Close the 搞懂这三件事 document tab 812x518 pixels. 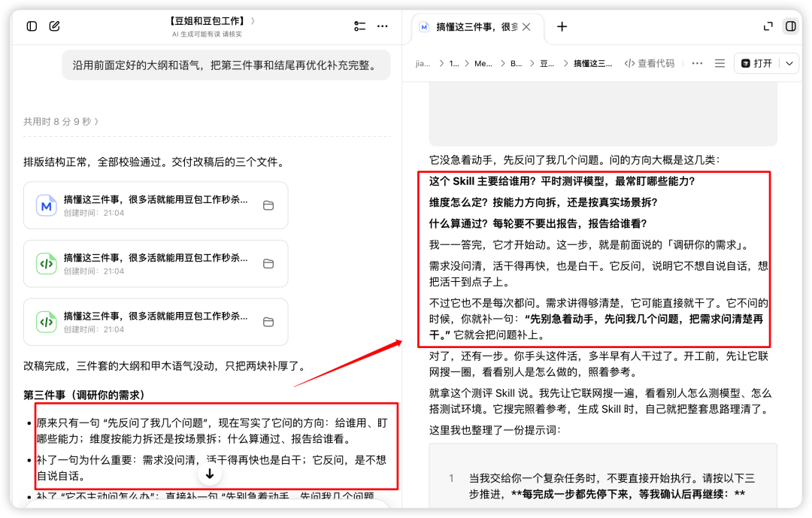[x=526, y=27]
